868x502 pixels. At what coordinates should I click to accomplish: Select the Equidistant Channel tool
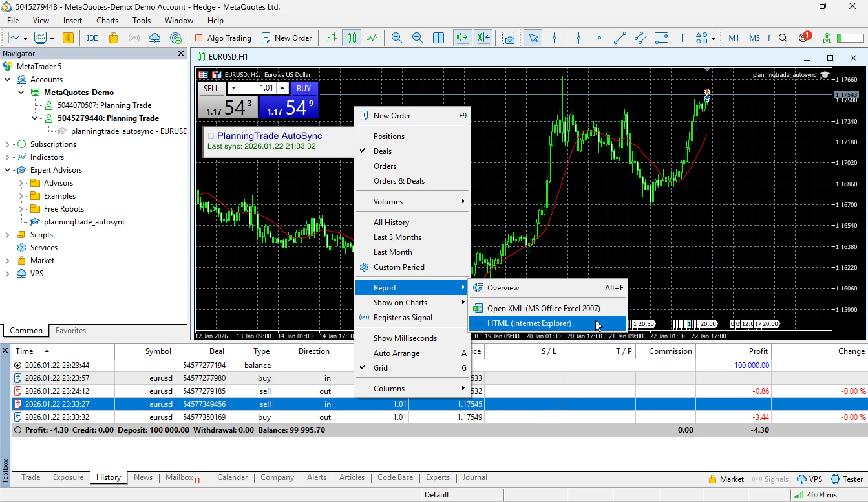pyautogui.click(x=640, y=38)
